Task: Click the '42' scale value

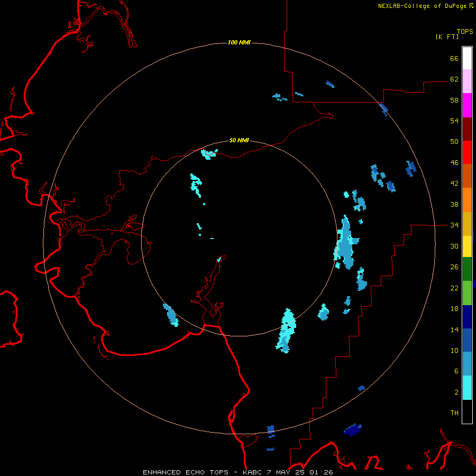Action: (454, 184)
